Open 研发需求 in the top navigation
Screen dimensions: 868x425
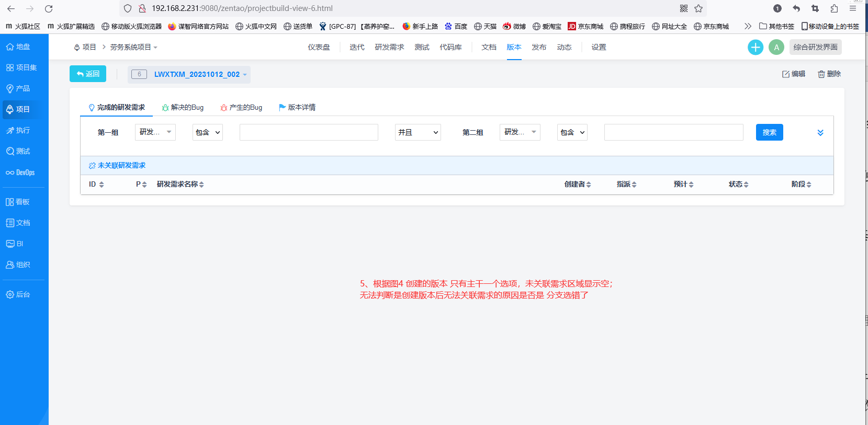pos(389,47)
